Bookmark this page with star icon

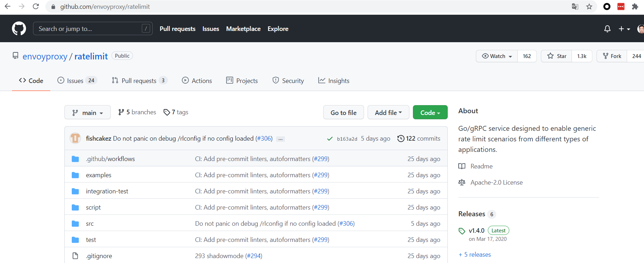[589, 6]
